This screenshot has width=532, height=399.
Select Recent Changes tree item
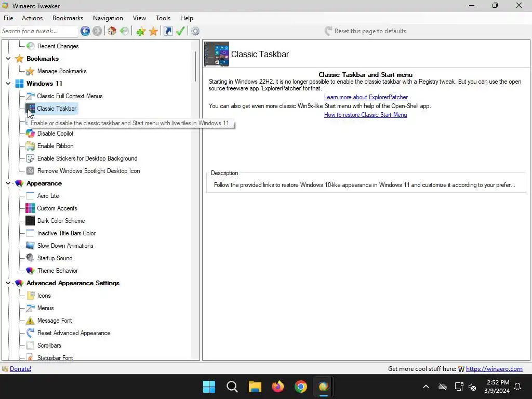(x=58, y=46)
